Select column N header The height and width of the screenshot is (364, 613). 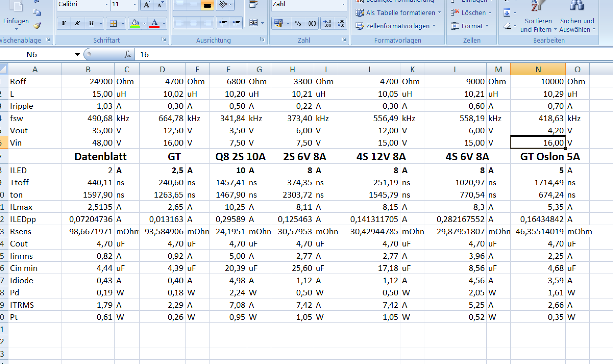[538, 69]
